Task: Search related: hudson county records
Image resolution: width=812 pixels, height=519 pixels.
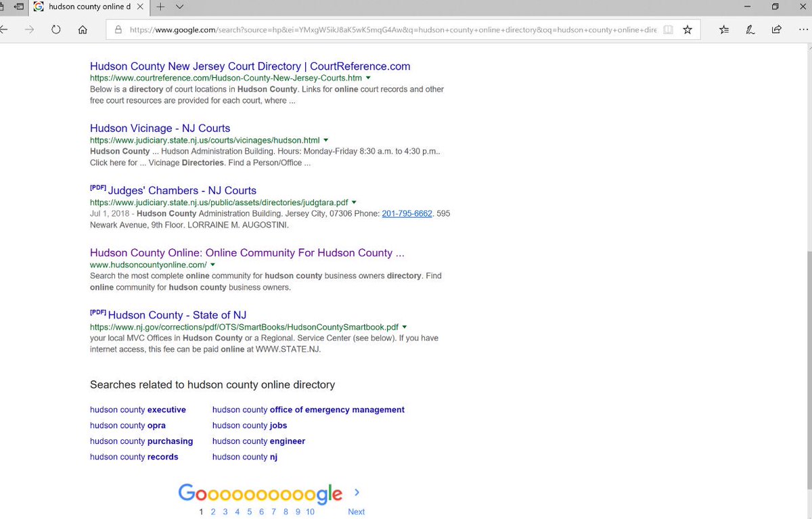Action: point(134,457)
